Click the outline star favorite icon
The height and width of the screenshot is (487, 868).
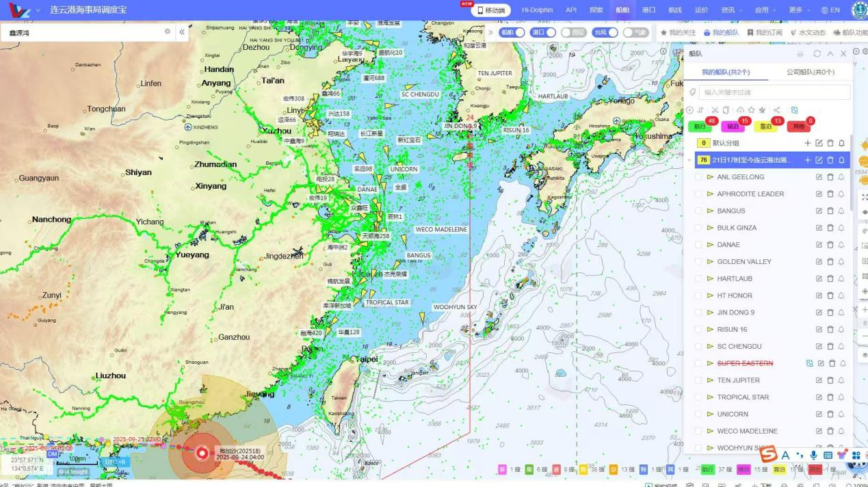tap(751, 110)
